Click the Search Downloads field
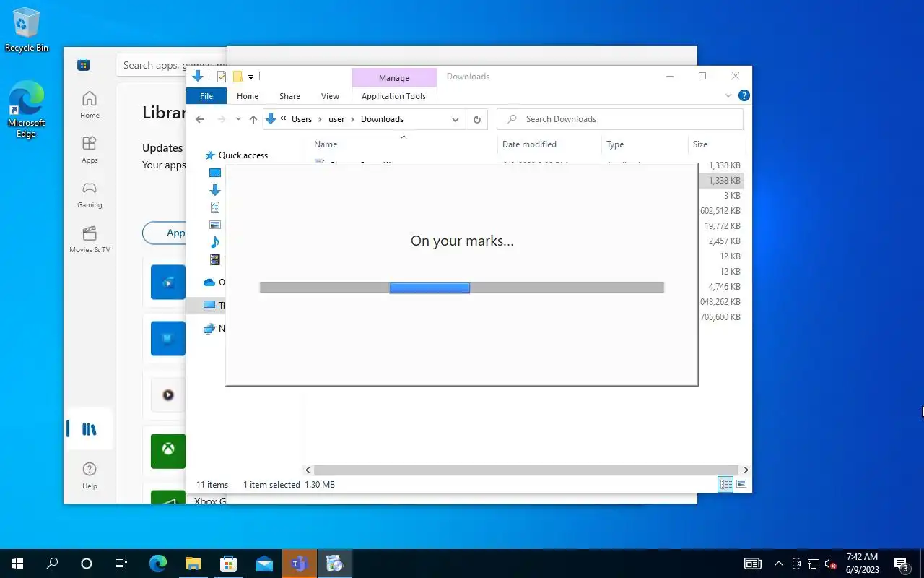The image size is (924, 578). (x=620, y=119)
